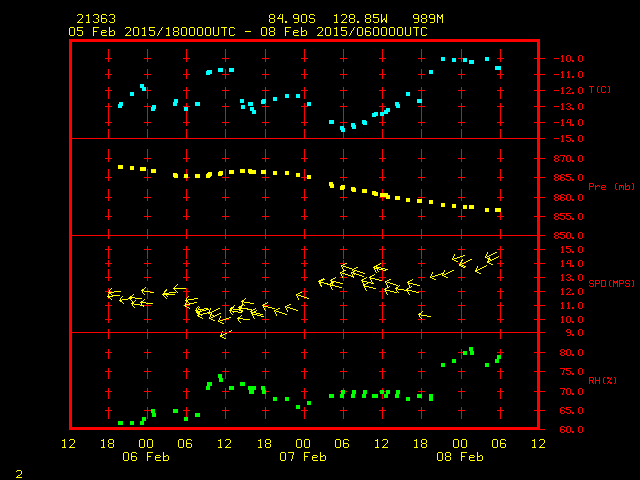Click the 850.0 pressure tick label
The image size is (640, 480).
pyautogui.click(x=569, y=236)
